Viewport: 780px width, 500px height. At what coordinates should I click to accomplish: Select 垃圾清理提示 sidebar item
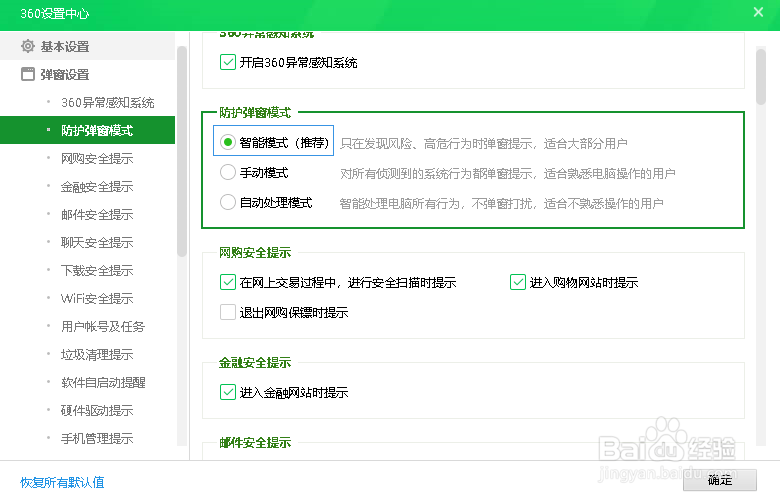coord(97,355)
